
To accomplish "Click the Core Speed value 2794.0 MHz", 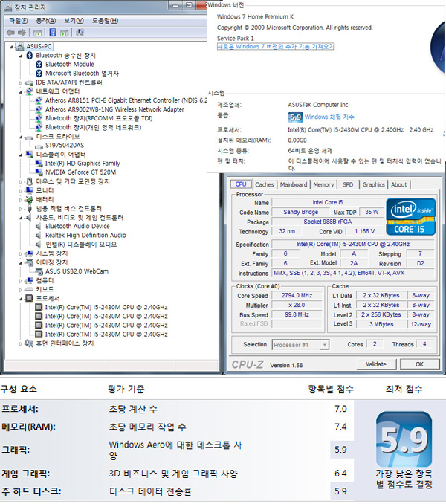I will tap(297, 295).
